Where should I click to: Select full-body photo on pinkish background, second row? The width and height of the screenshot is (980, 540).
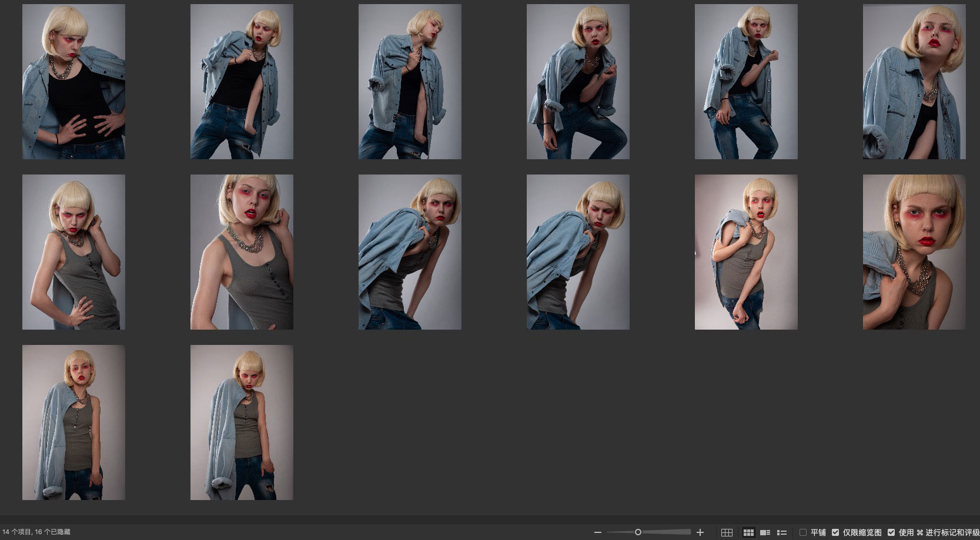click(x=746, y=252)
